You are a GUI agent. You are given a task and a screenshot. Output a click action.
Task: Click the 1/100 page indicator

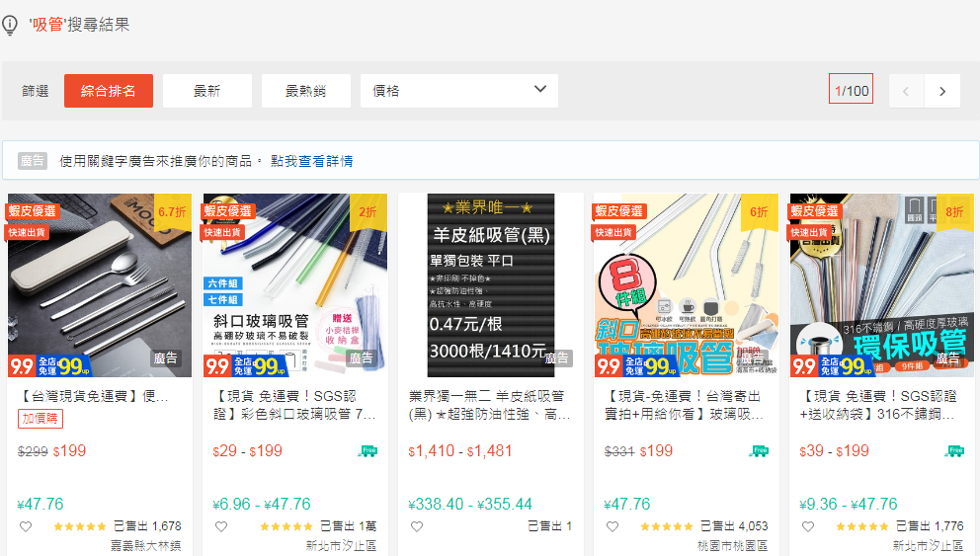point(852,91)
